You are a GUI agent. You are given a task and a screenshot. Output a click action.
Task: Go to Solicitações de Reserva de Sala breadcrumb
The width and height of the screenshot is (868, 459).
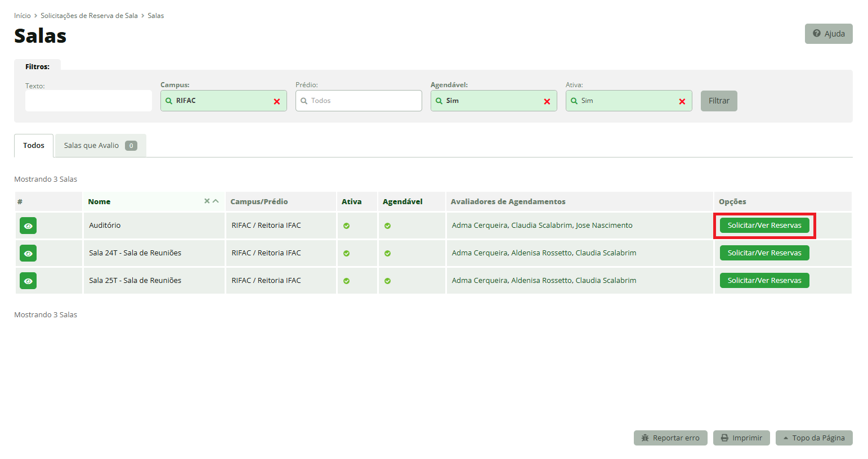tap(89, 16)
